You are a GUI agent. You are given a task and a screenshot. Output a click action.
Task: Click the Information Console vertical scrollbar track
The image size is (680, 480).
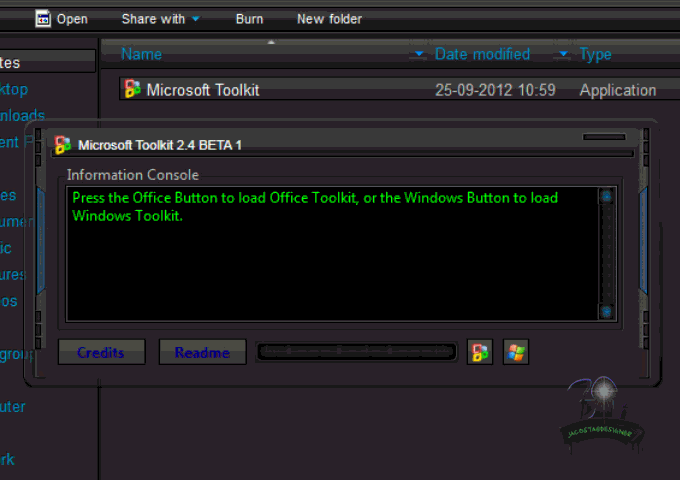click(x=606, y=254)
